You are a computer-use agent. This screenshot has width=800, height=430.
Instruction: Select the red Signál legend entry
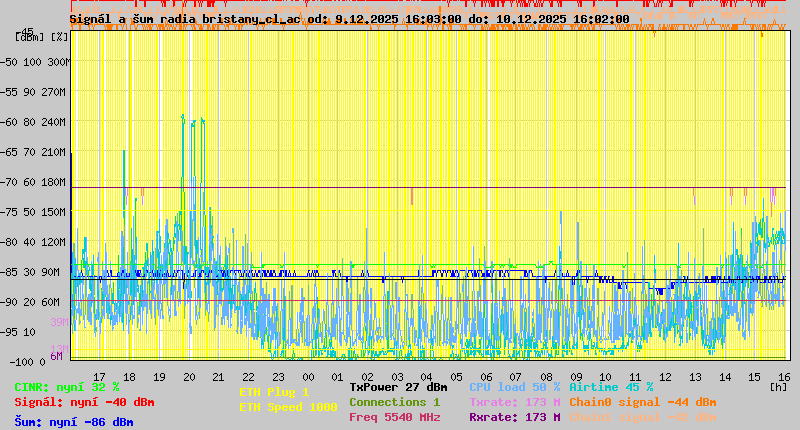(84, 402)
